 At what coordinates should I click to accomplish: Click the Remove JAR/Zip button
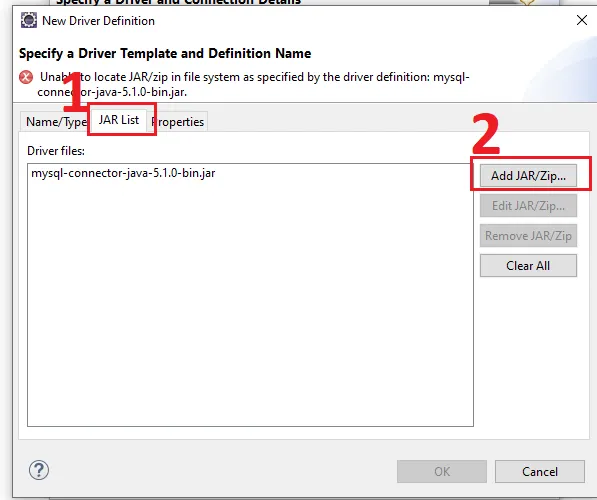pyautogui.click(x=528, y=236)
